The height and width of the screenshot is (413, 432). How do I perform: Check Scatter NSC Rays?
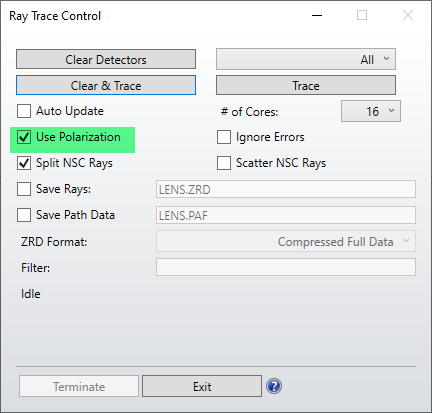coord(224,163)
